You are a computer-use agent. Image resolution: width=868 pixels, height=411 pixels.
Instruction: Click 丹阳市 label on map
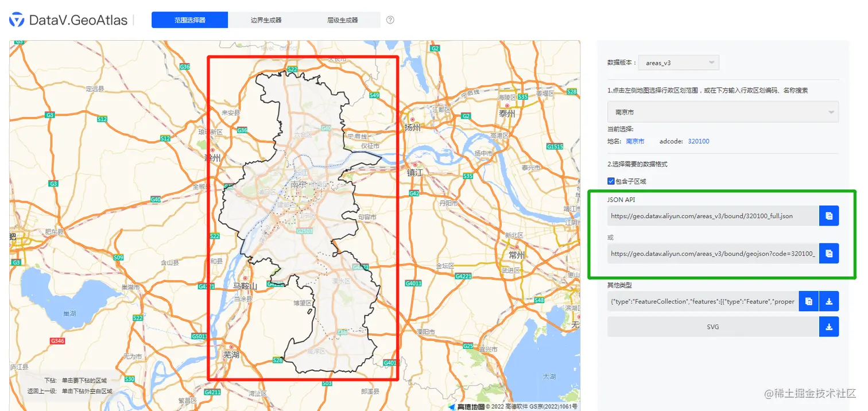448,203
